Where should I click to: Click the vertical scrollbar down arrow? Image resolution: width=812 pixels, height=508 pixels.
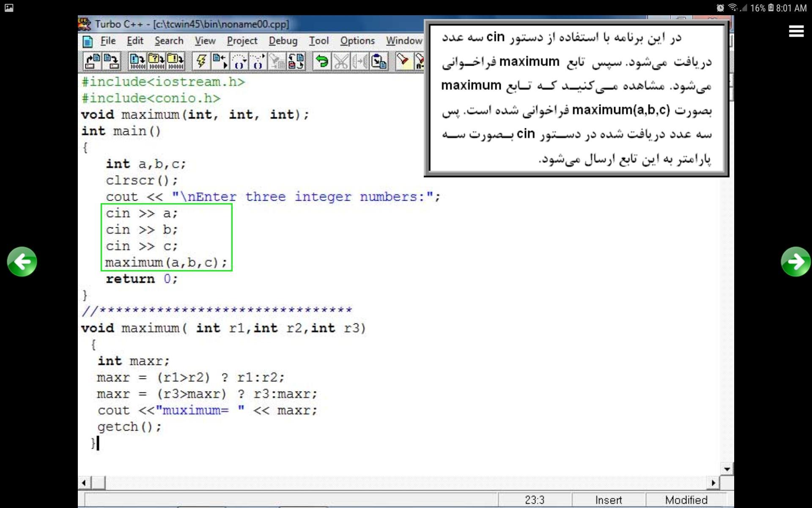pyautogui.click(x=727, y=469)
